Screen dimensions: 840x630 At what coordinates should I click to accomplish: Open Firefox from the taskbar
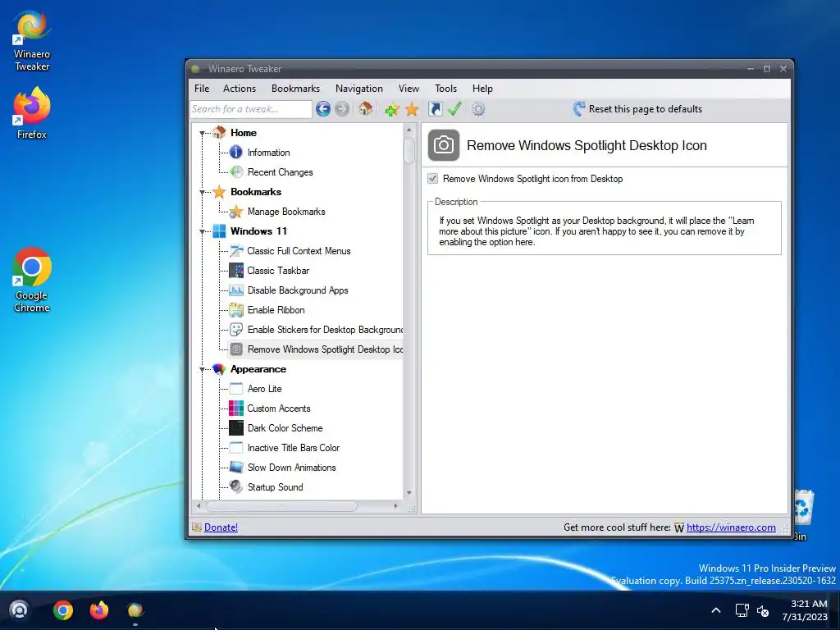[99, 610]
